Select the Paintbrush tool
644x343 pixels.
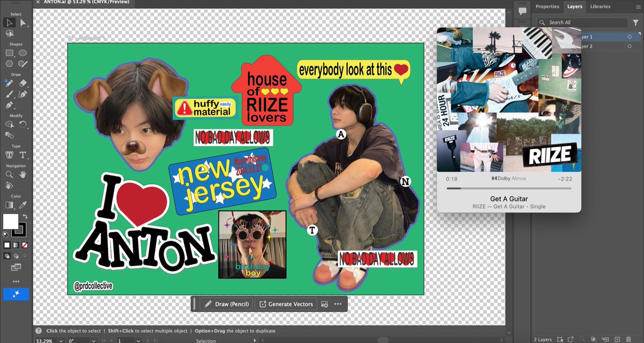(x=9, y=94)
